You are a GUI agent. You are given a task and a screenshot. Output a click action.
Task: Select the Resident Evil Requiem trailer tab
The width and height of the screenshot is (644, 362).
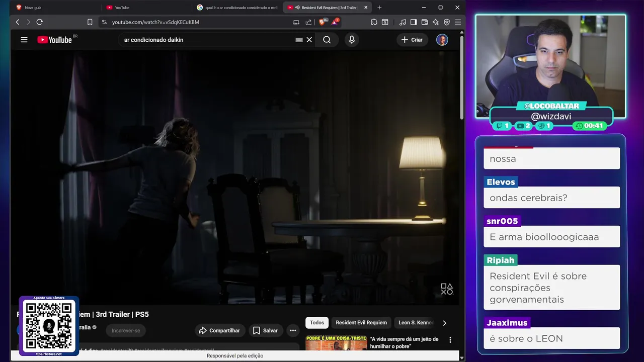(x=327, y=8)
